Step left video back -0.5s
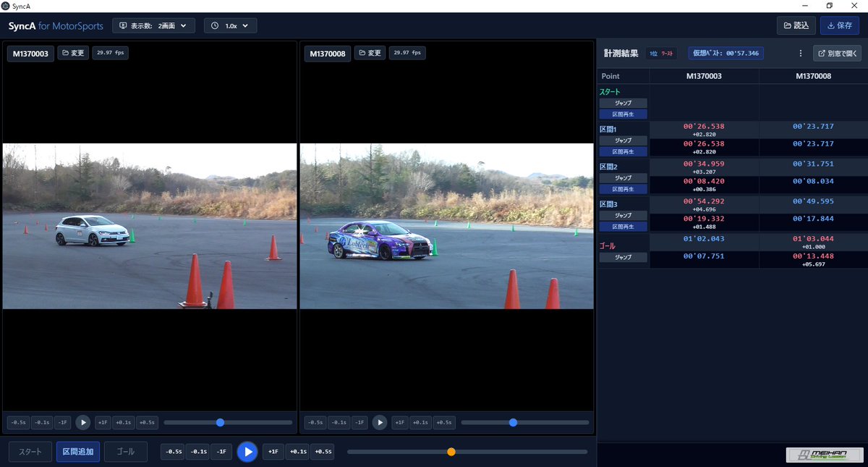This screenshot has width=868, height=467. pyautogui.click(x=18, y=422)
